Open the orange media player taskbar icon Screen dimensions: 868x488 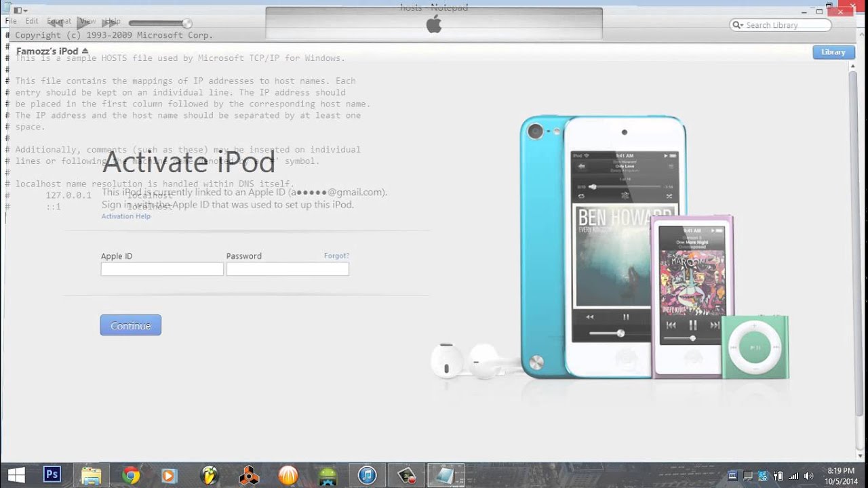168,475
